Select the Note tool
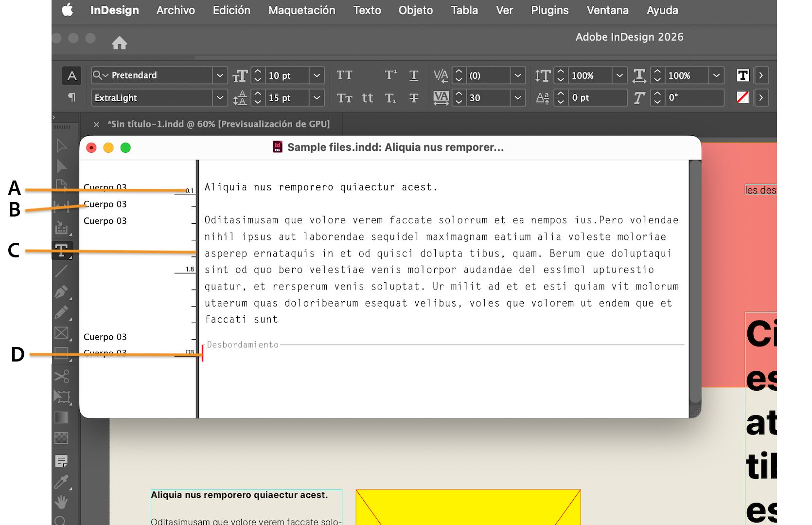The image size is (812, 525). tap(62, 461)
